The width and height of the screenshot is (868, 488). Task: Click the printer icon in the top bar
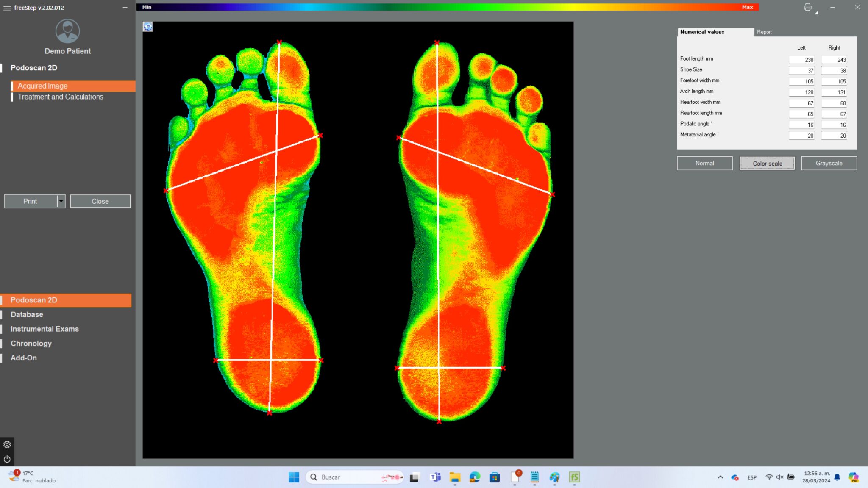coord(808,7)
